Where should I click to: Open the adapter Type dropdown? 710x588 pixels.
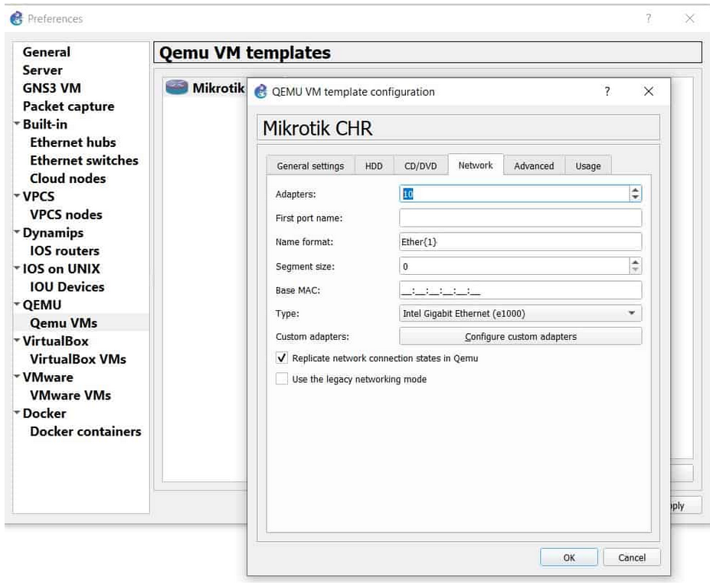coord(520,313)
